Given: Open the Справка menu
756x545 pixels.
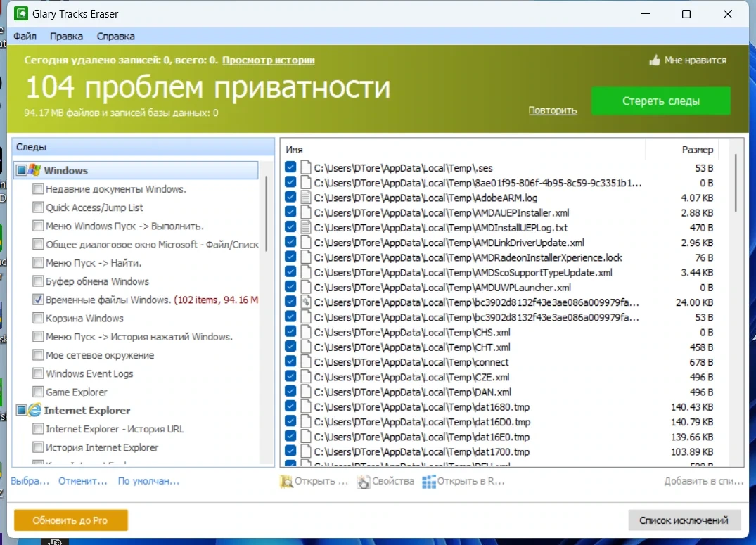Looking at the screenshot, I should 116,36.
